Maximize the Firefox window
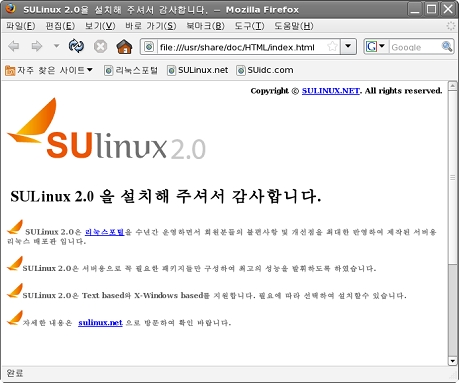Image resolution: width=459 pixels, height=383 pixels. click(x=431, y=9)
